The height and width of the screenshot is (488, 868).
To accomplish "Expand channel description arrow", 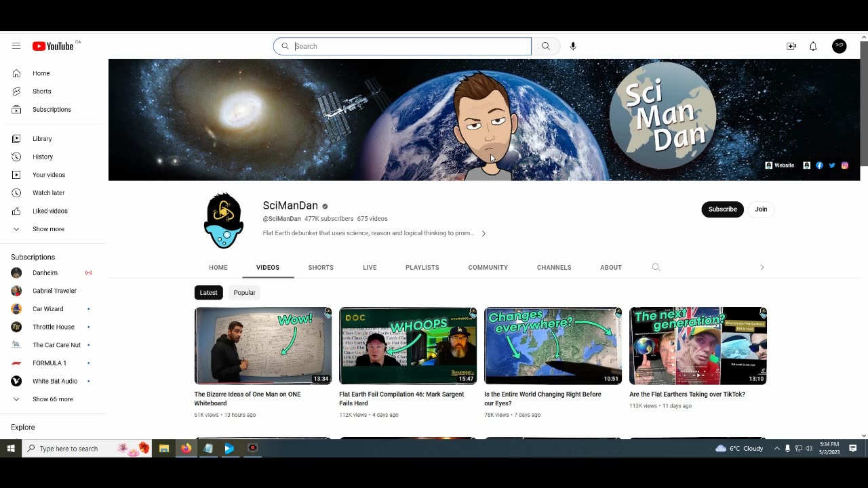I will pos(484,233).
